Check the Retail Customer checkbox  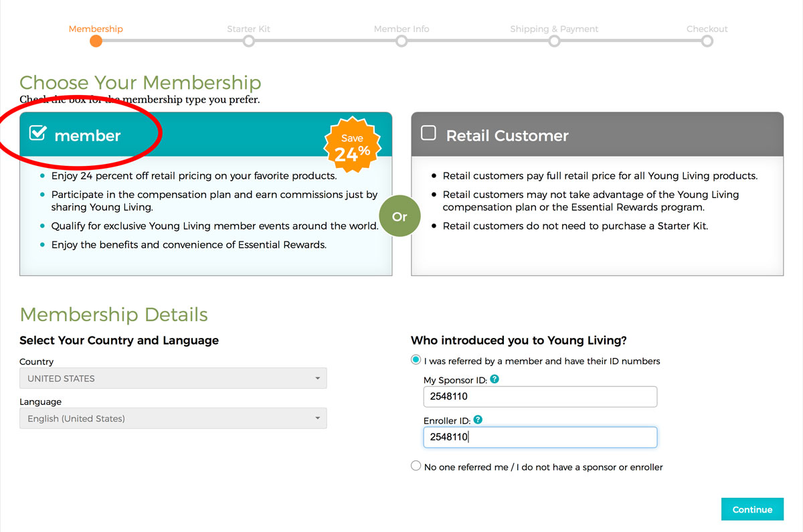click(428, 132)
